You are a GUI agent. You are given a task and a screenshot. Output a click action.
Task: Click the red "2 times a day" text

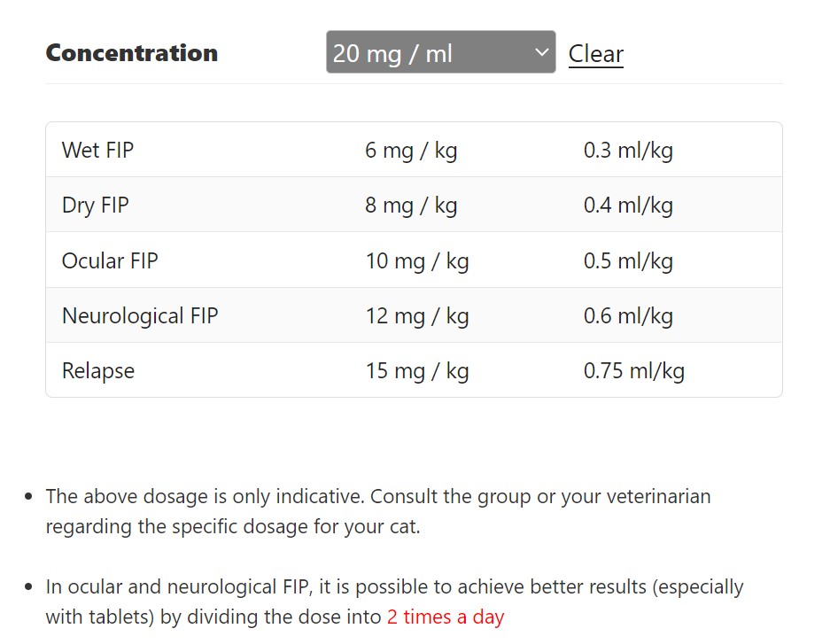point(446,617)
